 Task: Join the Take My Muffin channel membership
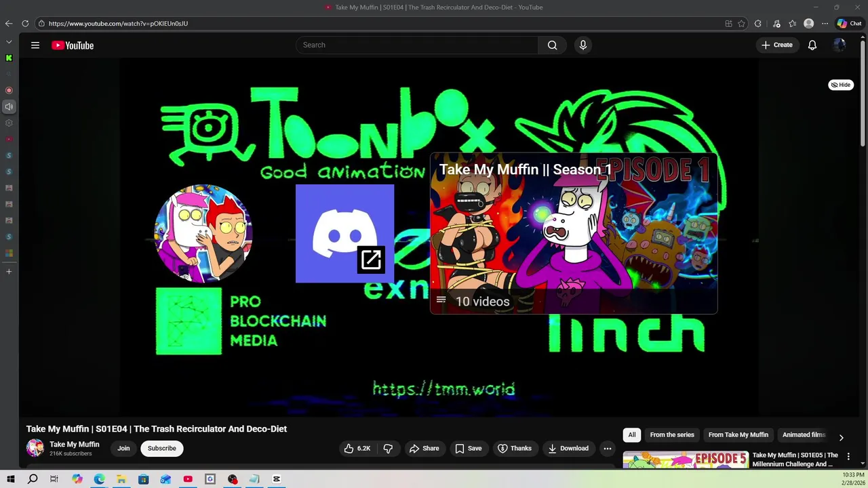[123, 449]
